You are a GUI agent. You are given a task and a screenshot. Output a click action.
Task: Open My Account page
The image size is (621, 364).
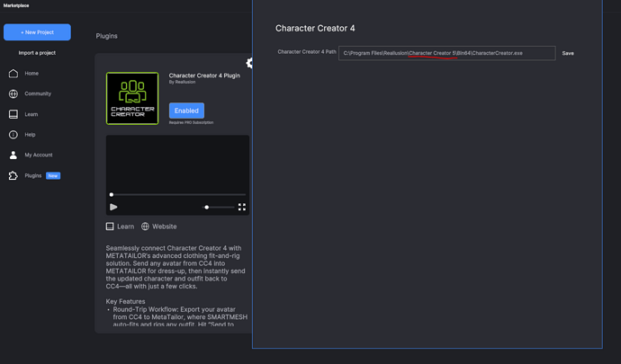click(39, 155)
